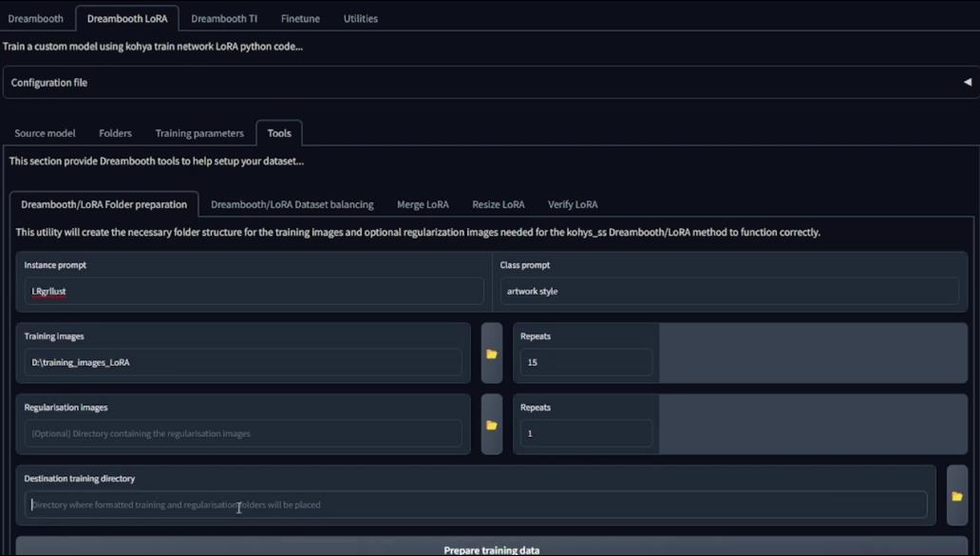The width and height of the screenshot is (980, 556).
Task: Click inside the Class prompt field
Action: [731, 291]
